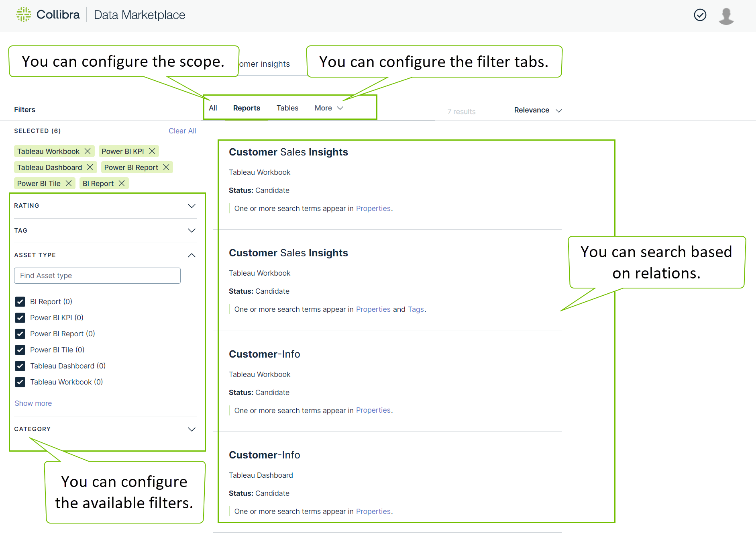Viewport: 756px width, 538px height.
Task: Remove the Power BI KPI filter chip
Action: tap(152, 151)
